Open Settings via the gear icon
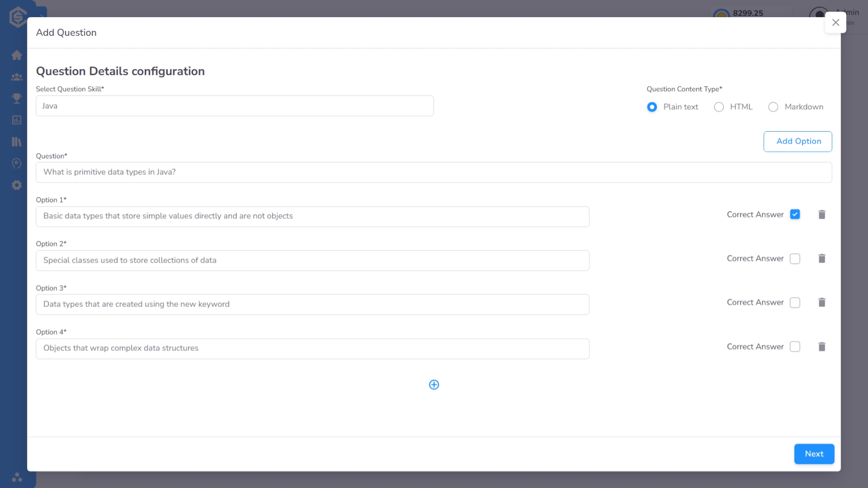This screenshot has height=488, width=868. pos(17,185)
